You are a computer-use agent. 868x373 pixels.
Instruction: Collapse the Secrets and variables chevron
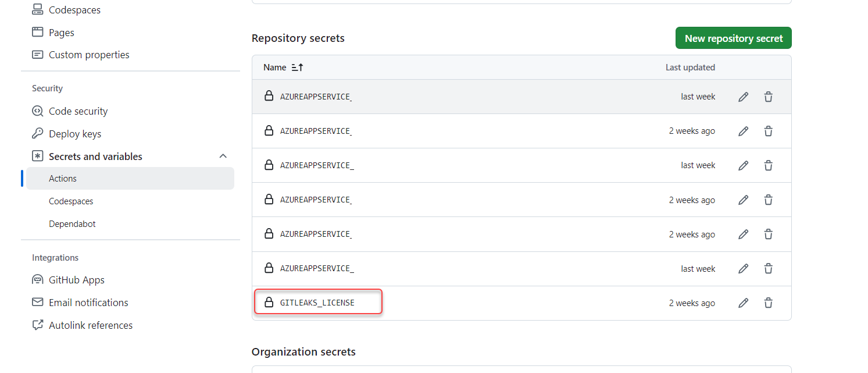223,157
